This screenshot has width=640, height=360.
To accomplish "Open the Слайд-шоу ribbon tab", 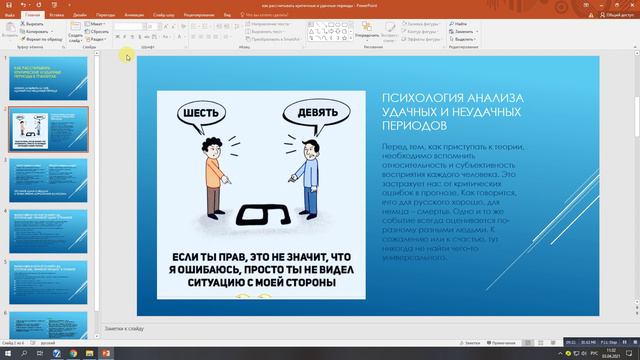I will pos(164,15).
